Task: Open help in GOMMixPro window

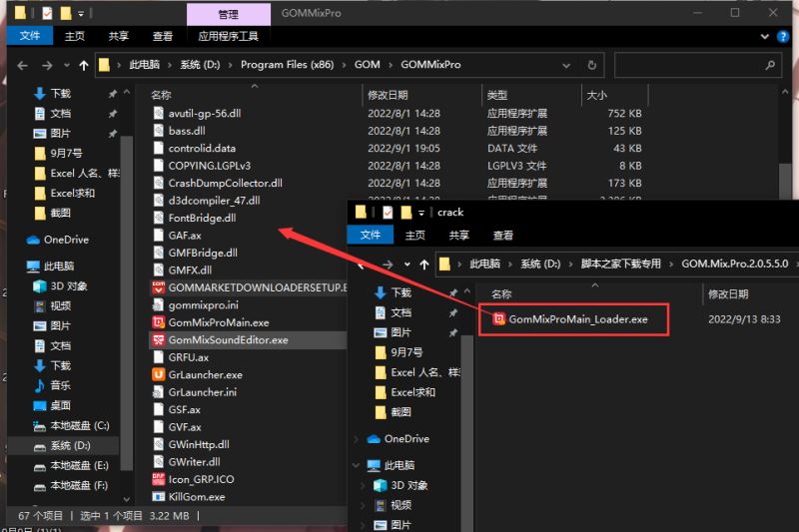Action: coord(783,36)
